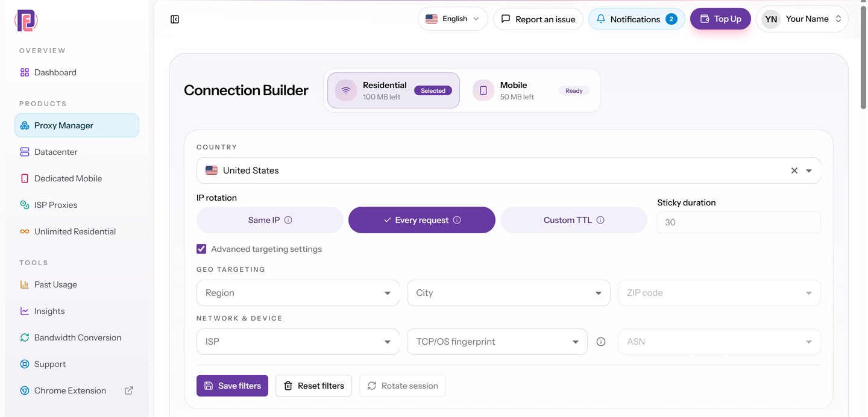The image size is (868, 417).
Task: Open the ISP dropdown
Action: pos(298,342)
